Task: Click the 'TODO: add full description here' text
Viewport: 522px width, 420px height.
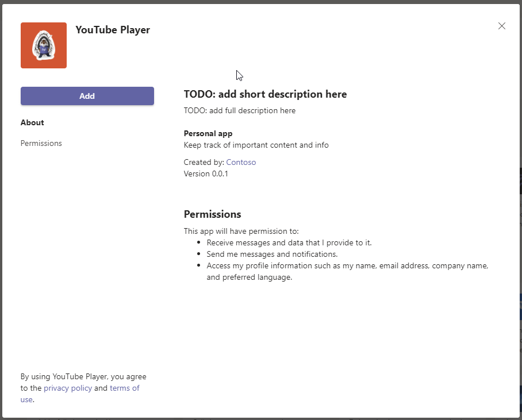Action: (240, 110)
